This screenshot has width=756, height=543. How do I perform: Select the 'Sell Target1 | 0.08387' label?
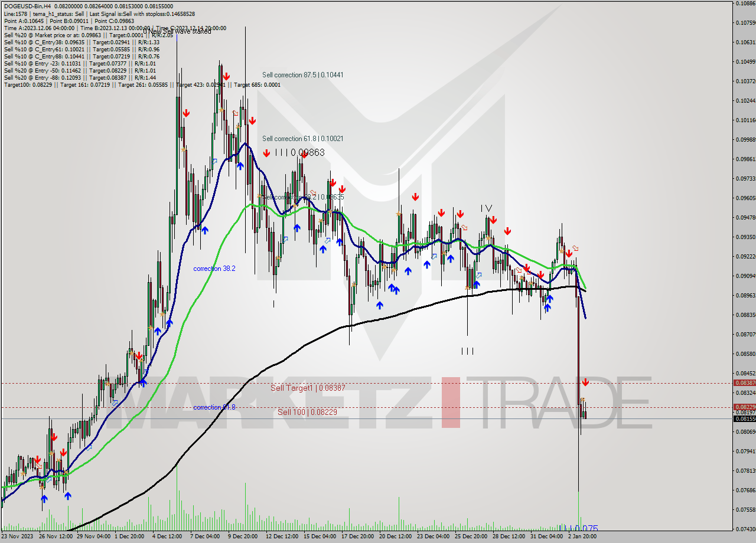tap(308, 388)
